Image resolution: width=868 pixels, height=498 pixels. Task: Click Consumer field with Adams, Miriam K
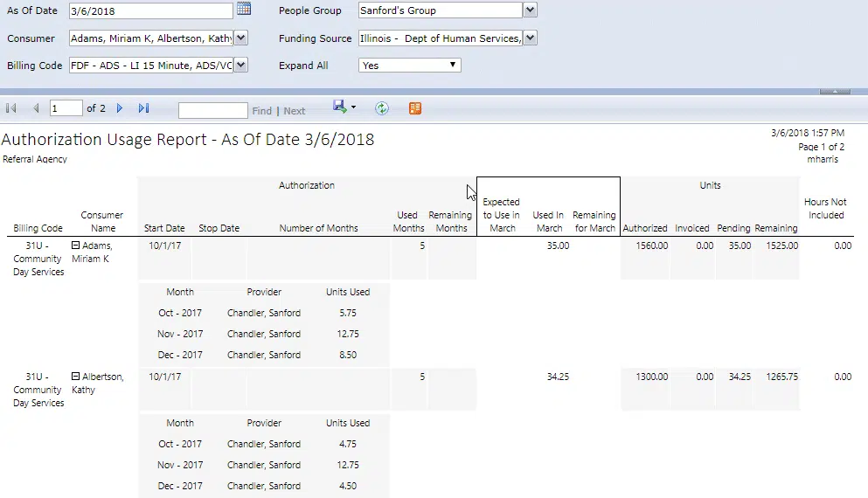click(151, 38)
